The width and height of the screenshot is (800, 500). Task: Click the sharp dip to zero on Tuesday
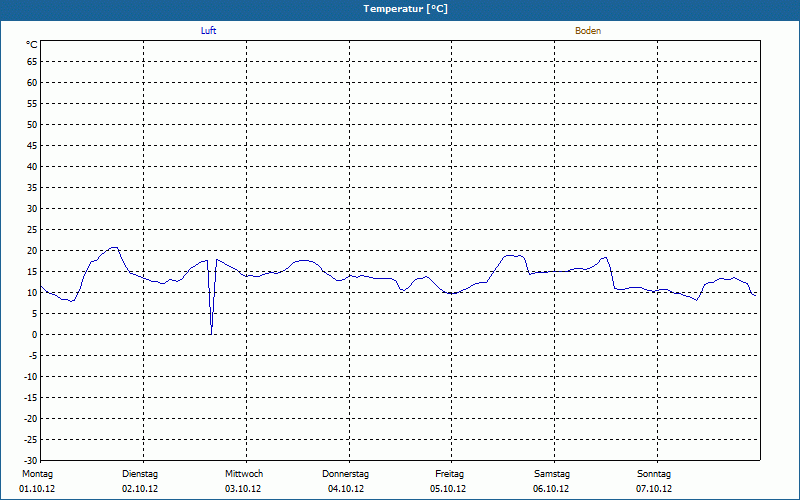(211, 333)
